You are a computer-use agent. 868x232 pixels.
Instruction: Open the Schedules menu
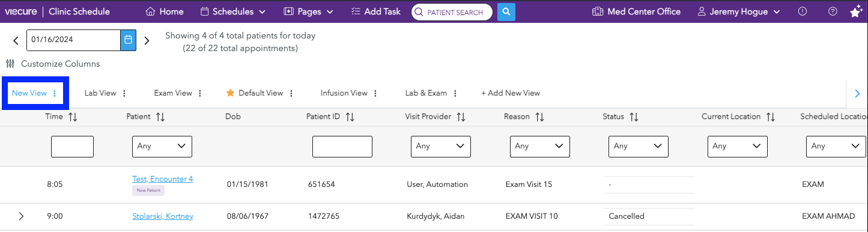(232, 11)
